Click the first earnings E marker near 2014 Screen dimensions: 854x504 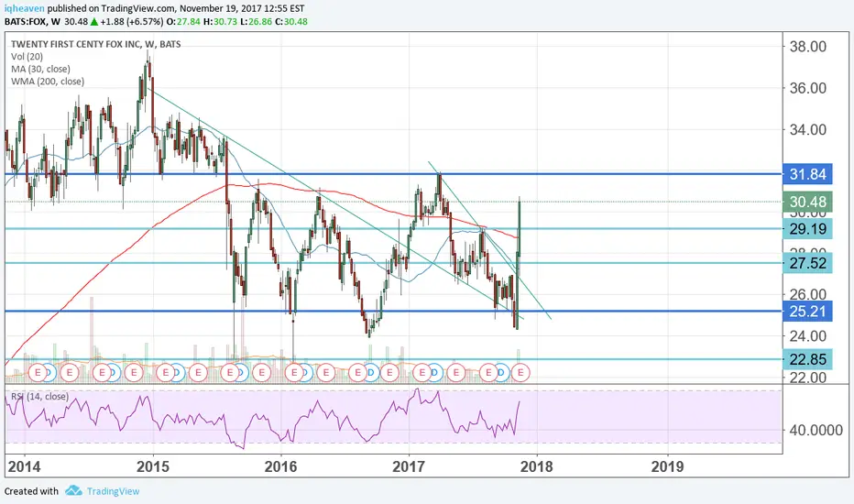38,373
